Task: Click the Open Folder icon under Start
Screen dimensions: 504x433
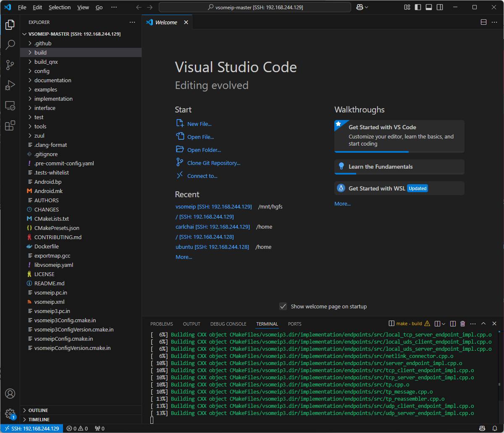Action: pos(180,149)
